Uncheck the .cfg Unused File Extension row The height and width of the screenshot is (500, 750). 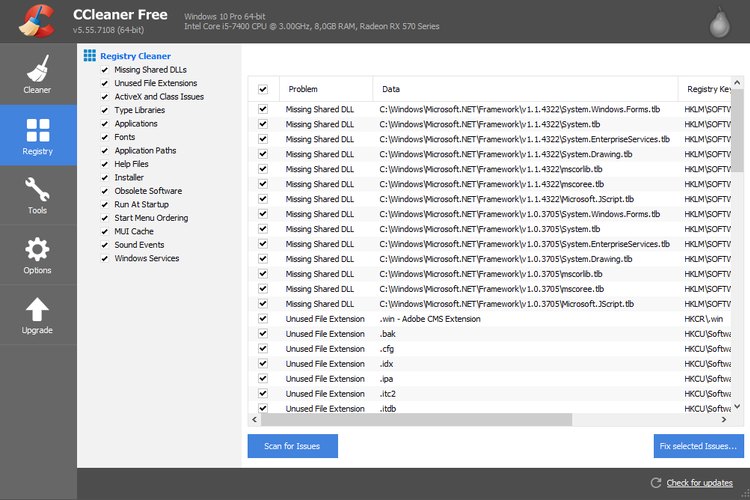tap(263, 348)
